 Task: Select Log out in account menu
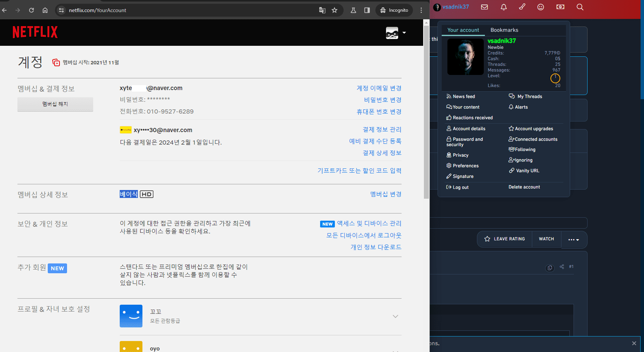458,187
